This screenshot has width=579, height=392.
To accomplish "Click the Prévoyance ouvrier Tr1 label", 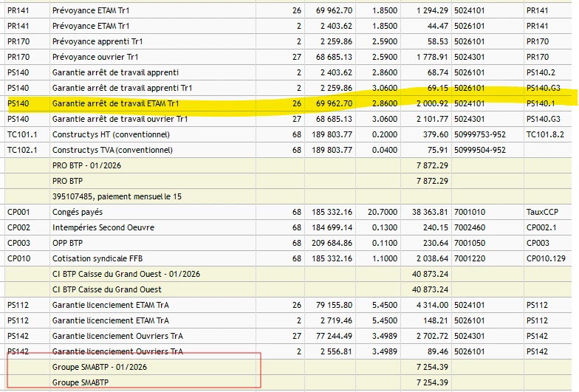I will point(95,58).
